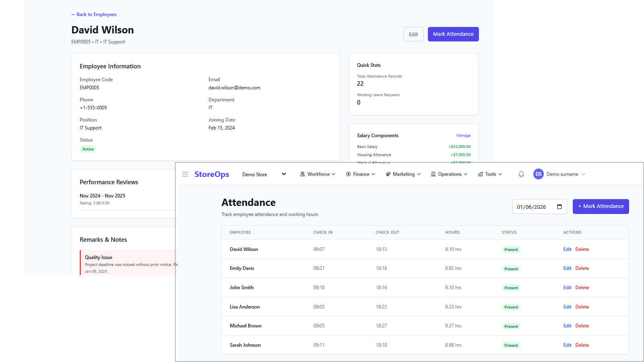Open the Operations menu
The width and height of the screenshot is (644, 362).
point(449,174)
